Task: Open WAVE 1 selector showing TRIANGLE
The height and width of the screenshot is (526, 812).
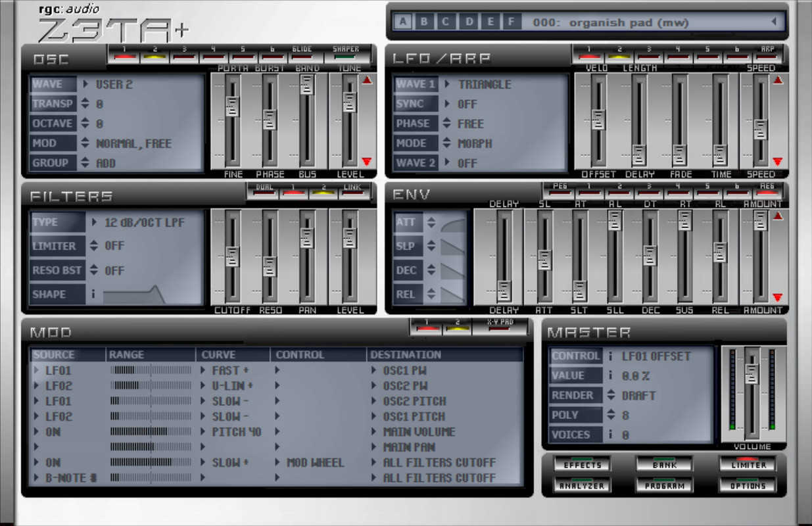Action: point(447,84)
